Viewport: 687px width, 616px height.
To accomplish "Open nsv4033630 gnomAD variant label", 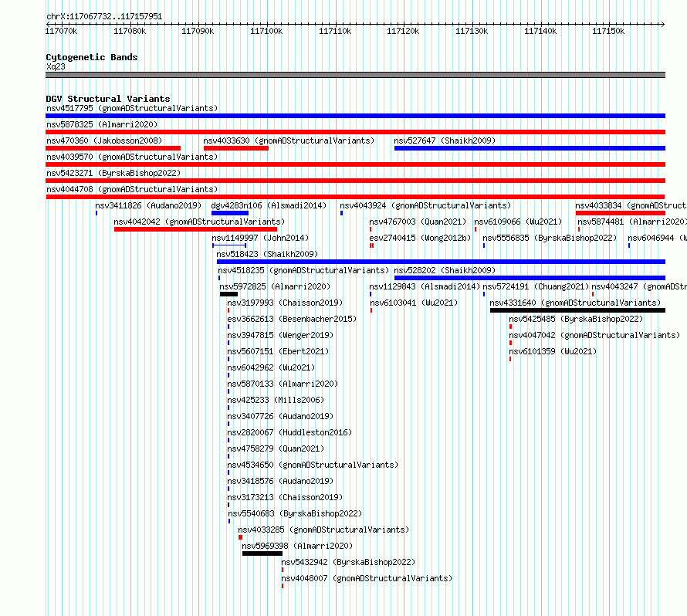I will point(289,140).
